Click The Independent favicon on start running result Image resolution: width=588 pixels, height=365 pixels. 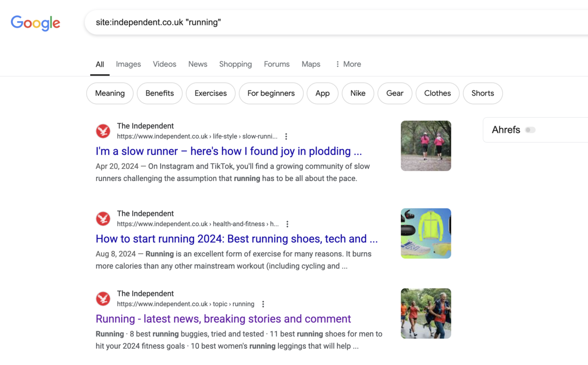tap(103, 219)
